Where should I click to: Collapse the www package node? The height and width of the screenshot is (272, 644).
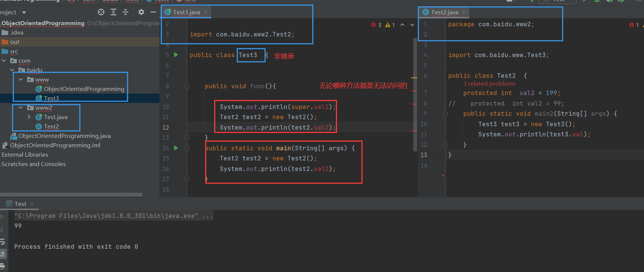(x=21, y=79)
